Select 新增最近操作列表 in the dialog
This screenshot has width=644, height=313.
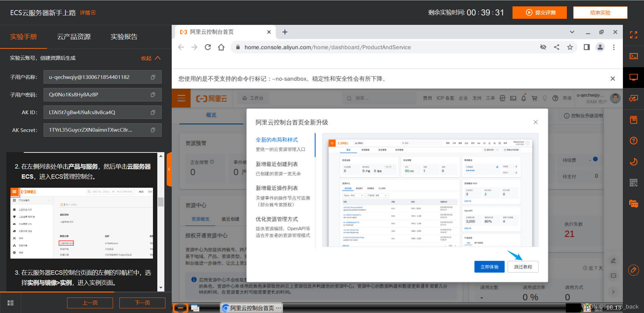pos(277,188)
